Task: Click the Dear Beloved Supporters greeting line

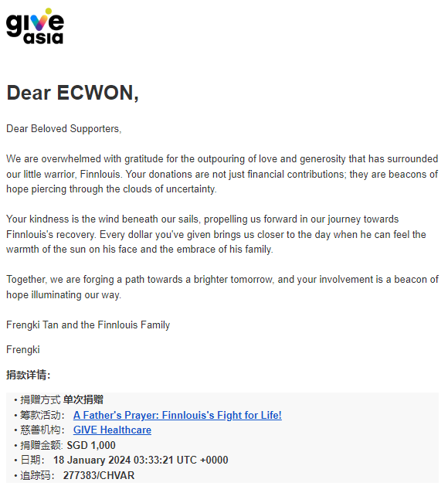Action: coord(64,128)
